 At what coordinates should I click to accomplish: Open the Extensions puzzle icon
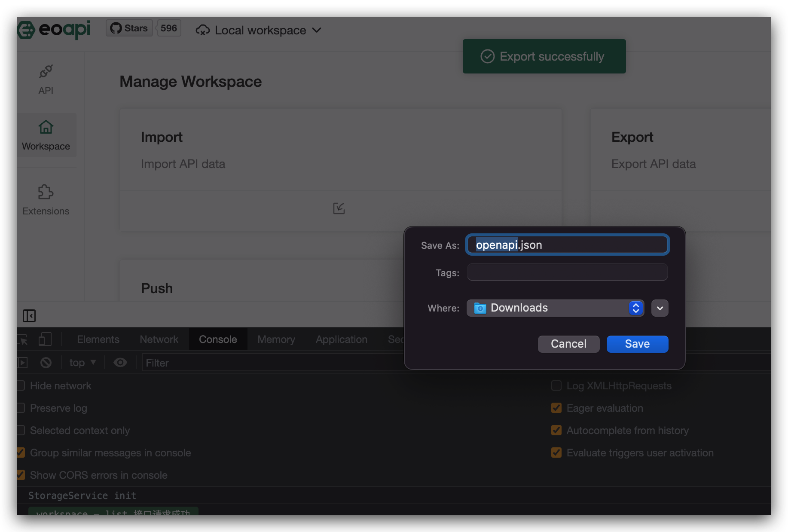(46, 192)
